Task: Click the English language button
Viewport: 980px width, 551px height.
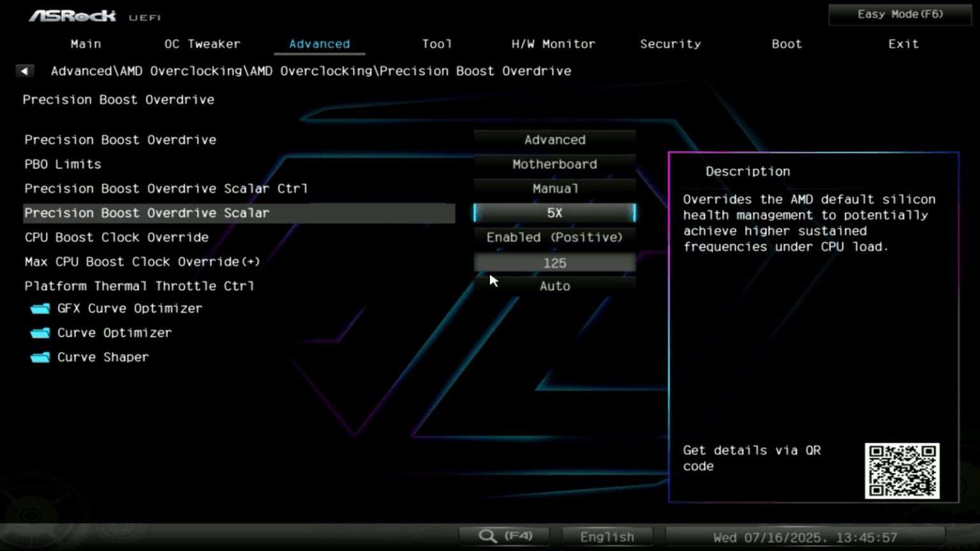Action: tap(607, 537)
